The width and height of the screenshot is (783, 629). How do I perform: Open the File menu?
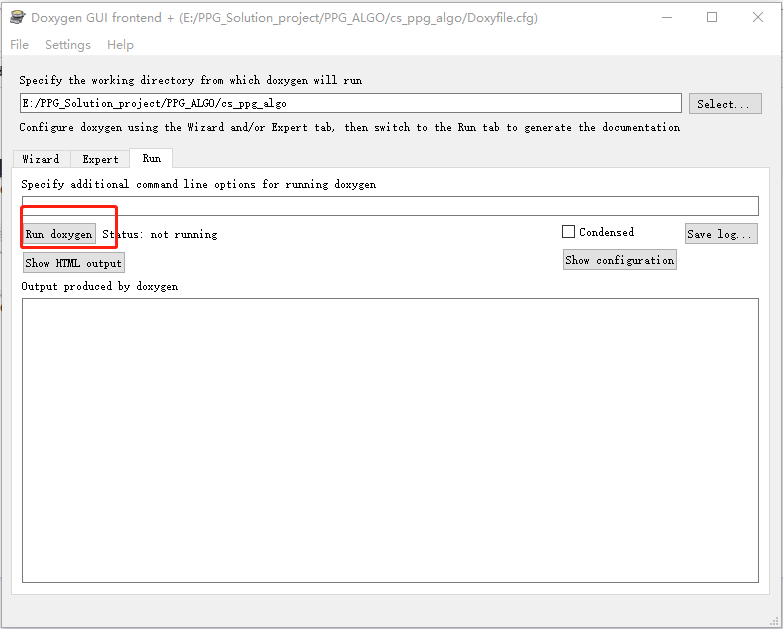pos(19,45)
